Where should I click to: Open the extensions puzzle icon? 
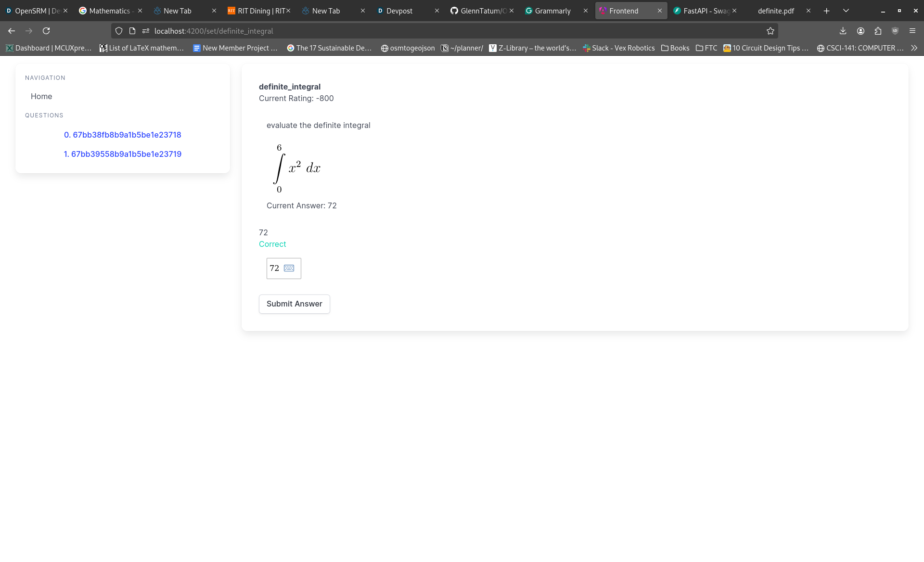(878, 31)
